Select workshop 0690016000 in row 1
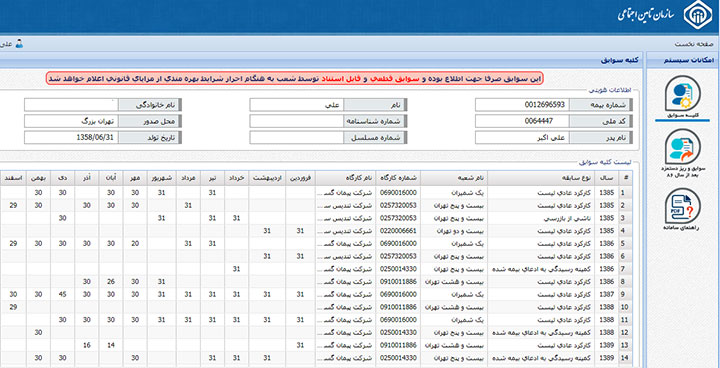Viewport: 720px width, 368px height. (x=398, y=193)
